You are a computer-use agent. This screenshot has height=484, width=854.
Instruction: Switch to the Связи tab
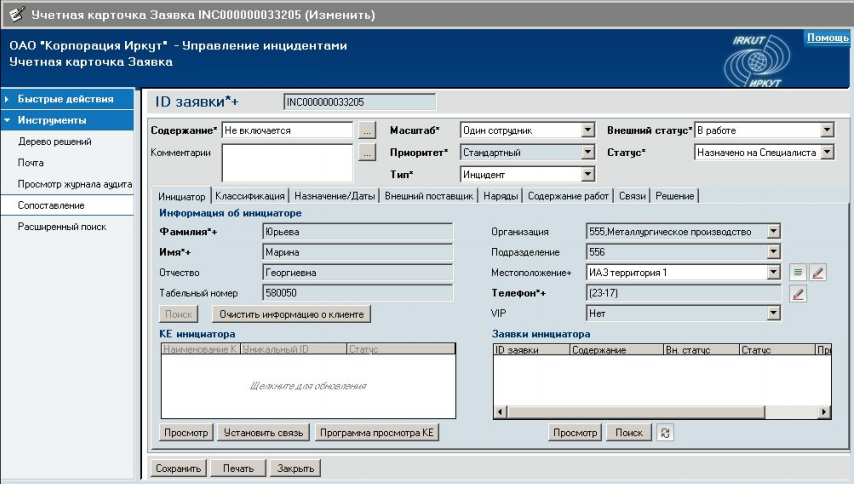(x=632, y=196)
